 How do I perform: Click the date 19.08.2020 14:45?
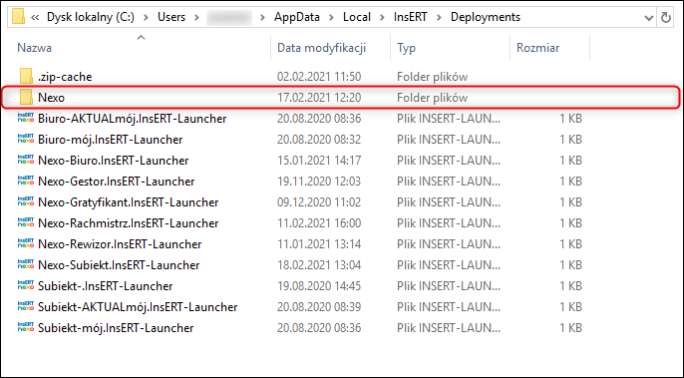[319, 286]
